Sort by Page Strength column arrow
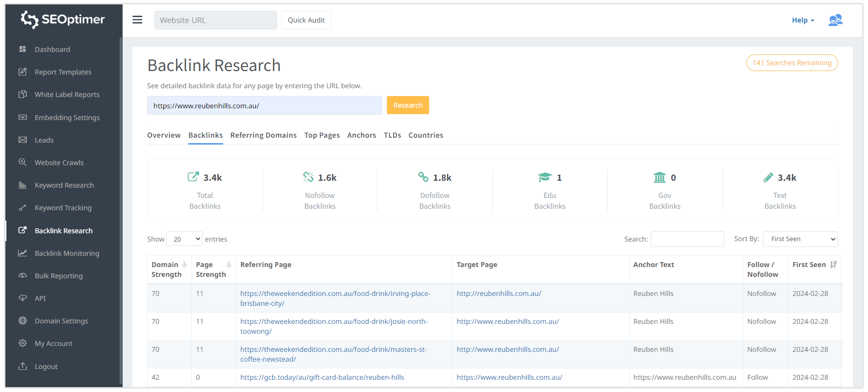 [229, 265]
